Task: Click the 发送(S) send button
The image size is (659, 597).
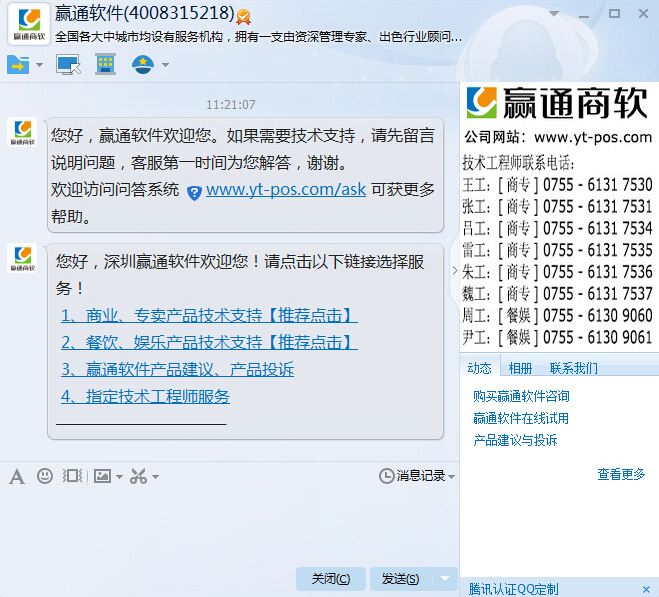Action: coord(400,578)
